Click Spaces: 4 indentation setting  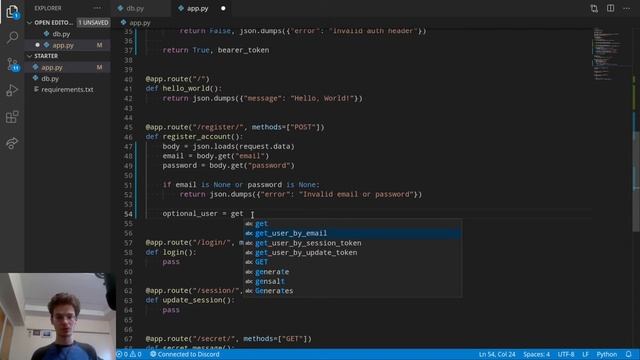click(x=536, y=354)
